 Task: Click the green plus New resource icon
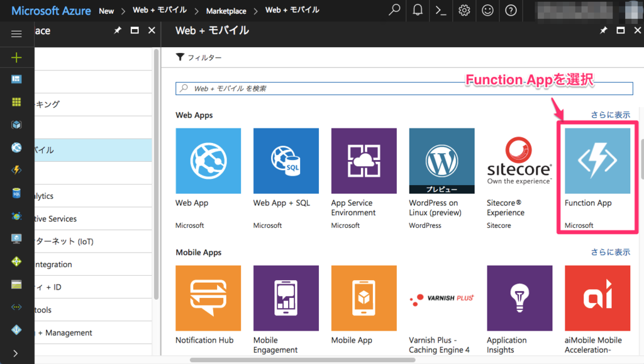click(16, 57)
